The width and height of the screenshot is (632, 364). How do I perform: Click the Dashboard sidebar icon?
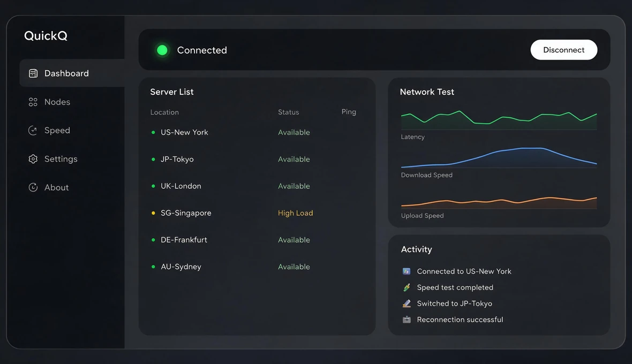[33, 73]
